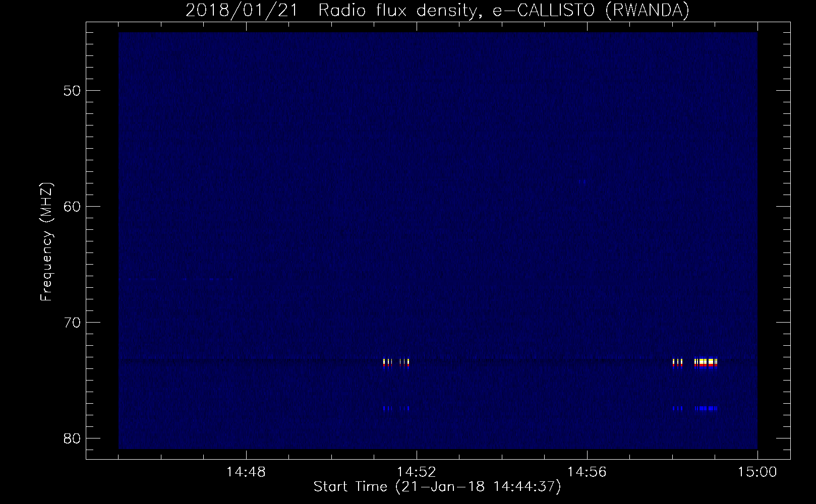This screenshot has height=504, width=816.
Task: Click the faint blue burst near 14:59 at 77 MHz
Action: (x=706, y=408)
